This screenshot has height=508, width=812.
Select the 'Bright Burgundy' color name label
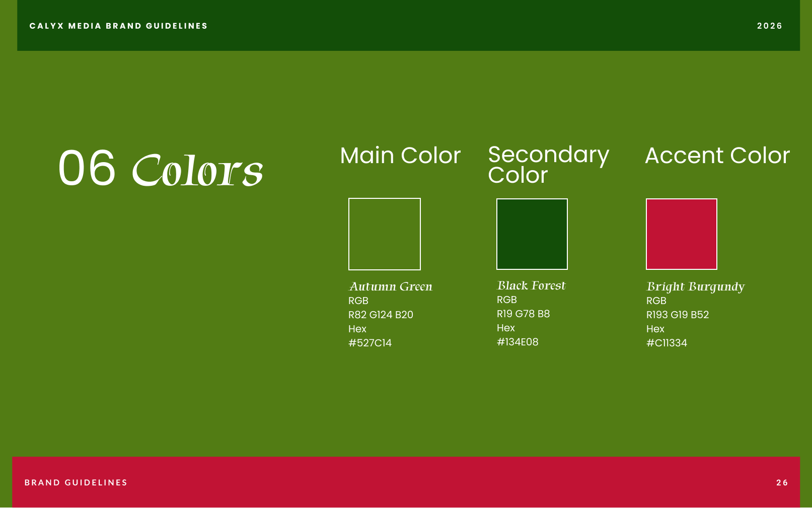(695, 286)
